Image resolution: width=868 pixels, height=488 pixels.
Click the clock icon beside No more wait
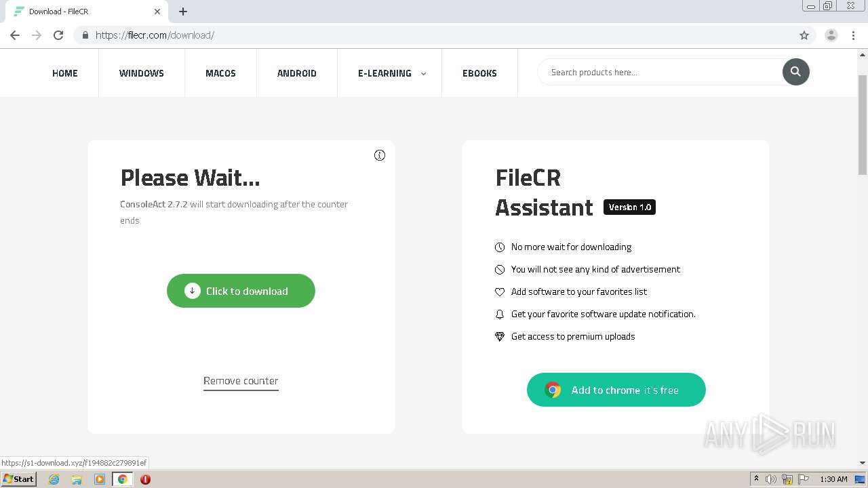[x=500, y=247]
